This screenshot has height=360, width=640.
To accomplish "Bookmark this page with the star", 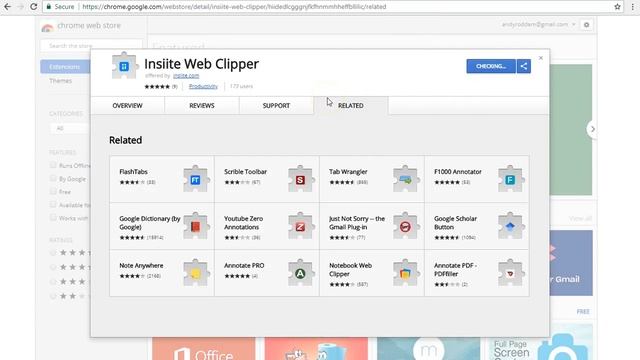I will 617,7.
